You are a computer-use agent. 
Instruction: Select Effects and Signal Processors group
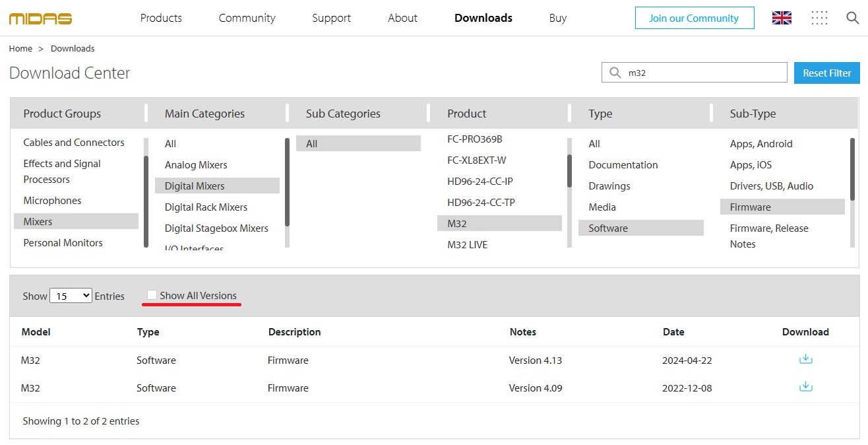click(x=62, y=171)
